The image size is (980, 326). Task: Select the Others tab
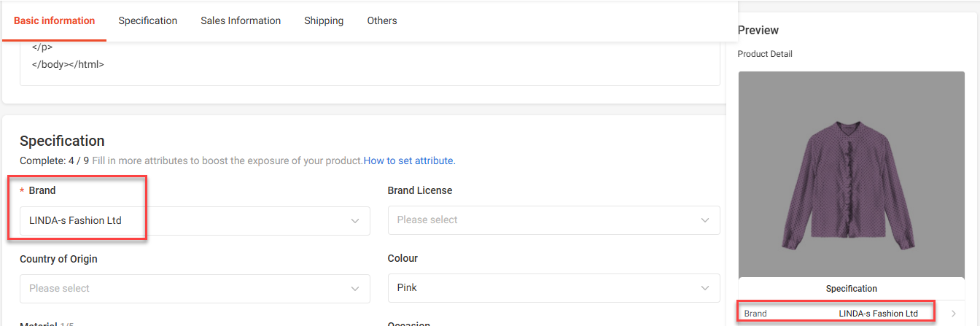(x=382, y=20)
